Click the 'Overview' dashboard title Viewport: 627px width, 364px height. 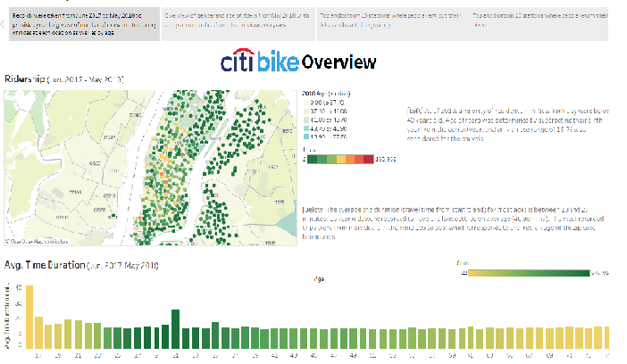(x=339, y=62)
